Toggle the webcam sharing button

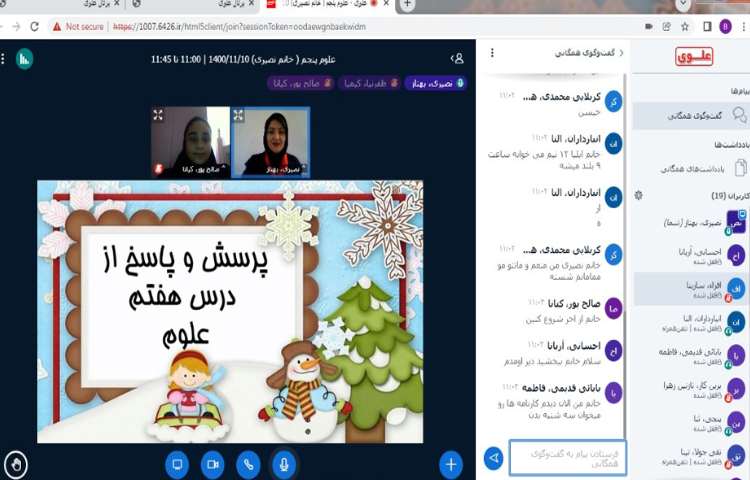(212, 464)
